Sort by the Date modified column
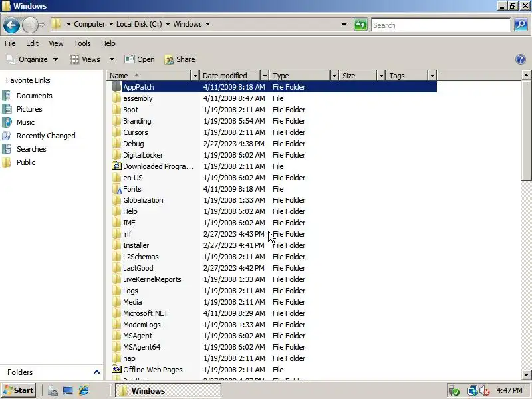Viewport: 532px width, 399px height. 230,76
